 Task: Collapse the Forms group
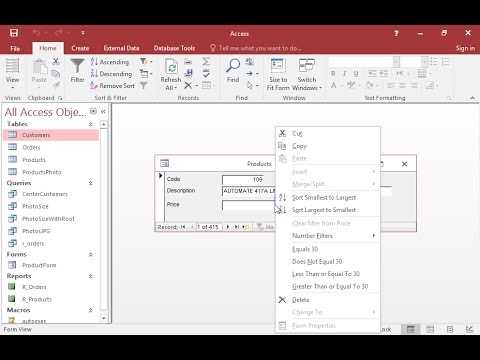pyautogui.click(x=90, y=255)
